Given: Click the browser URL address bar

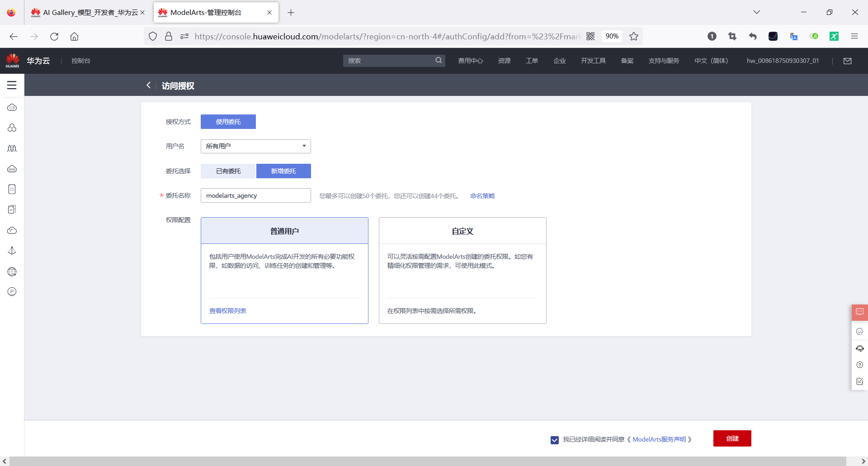Looking at the screenshot, I should [x=387, y=36].
